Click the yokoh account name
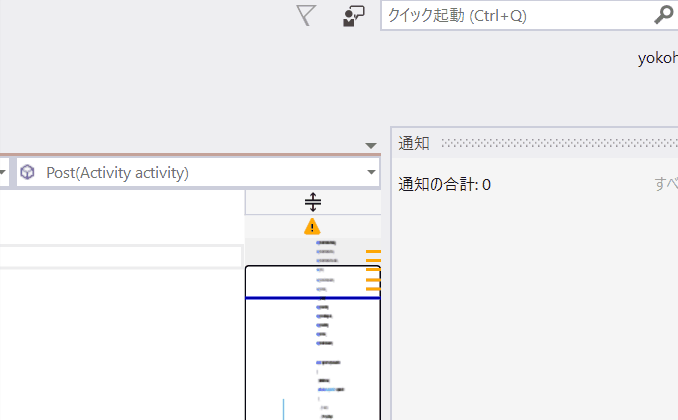 click(658, 58)
